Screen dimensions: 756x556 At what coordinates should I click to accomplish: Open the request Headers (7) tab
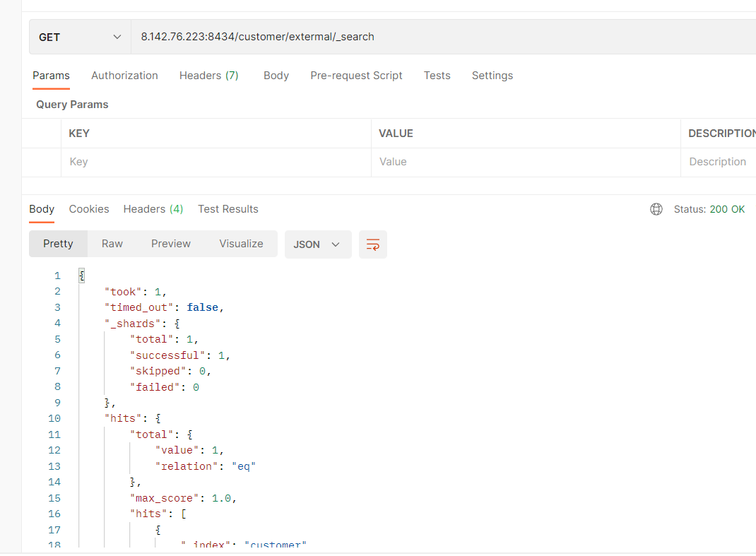[x=208, y=76]
